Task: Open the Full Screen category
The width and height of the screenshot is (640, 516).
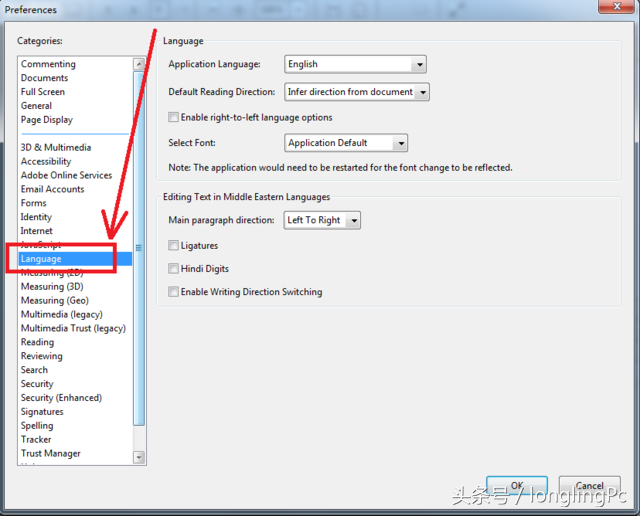Action: (x=43, y=92)
